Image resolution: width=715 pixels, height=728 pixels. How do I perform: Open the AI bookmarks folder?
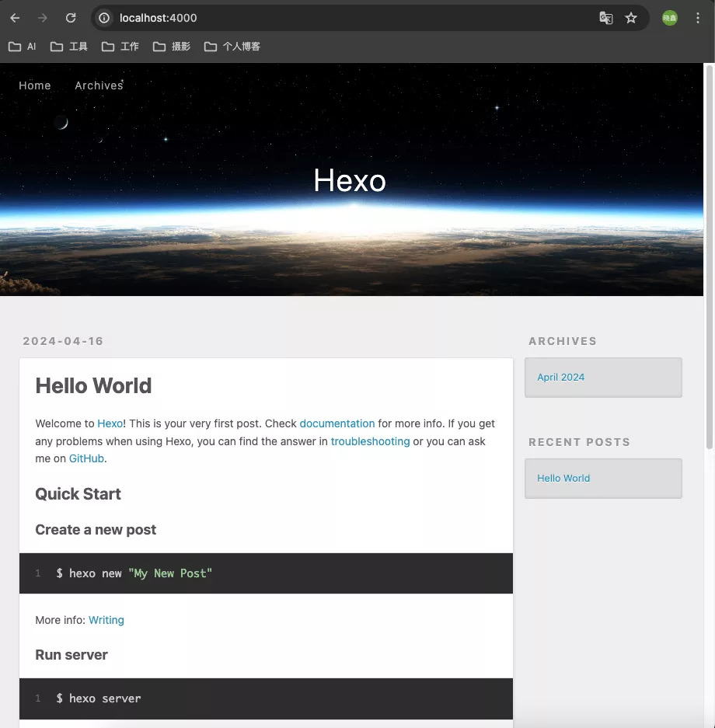[23, 47]
